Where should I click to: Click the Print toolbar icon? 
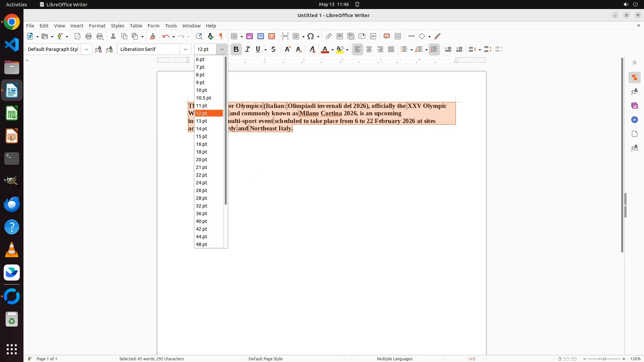(x=89, y=36)
